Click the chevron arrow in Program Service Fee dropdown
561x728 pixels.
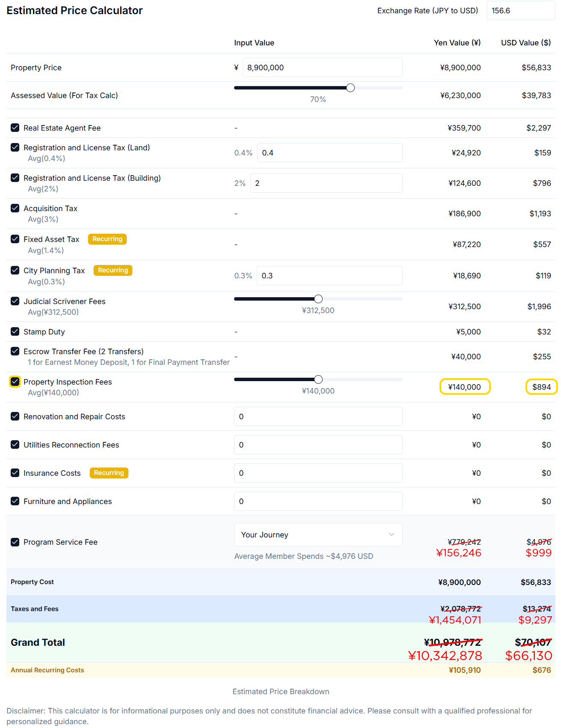pos(391,534)
